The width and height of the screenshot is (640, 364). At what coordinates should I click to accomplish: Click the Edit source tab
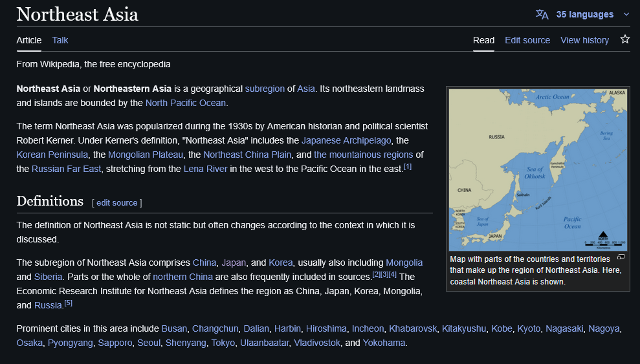pyautogui.click(x=527, y=40)
